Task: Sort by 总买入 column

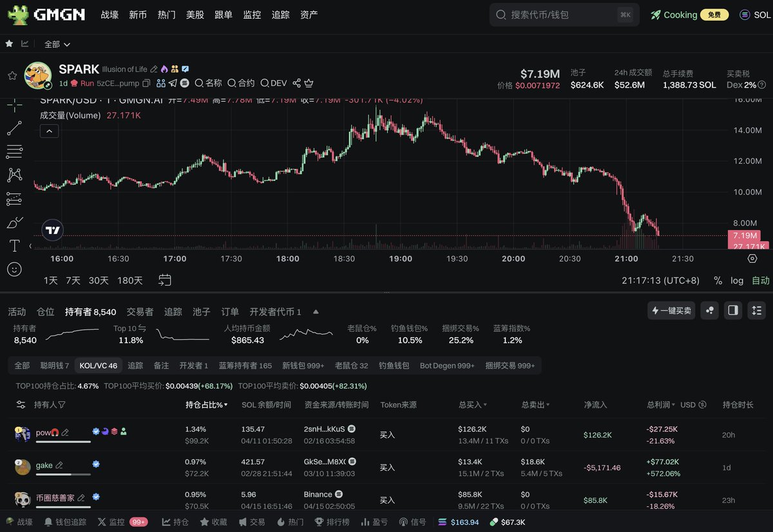Action: (473, 404)
